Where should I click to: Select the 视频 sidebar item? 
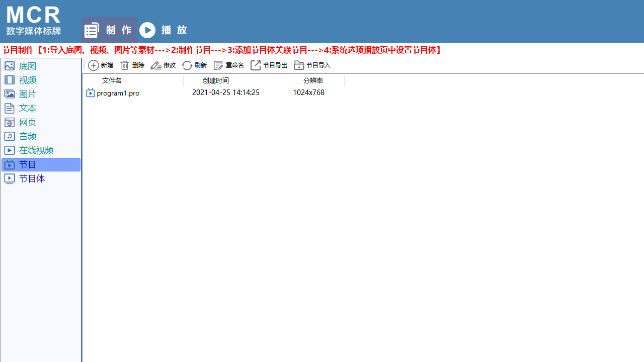tap(27, 80)
